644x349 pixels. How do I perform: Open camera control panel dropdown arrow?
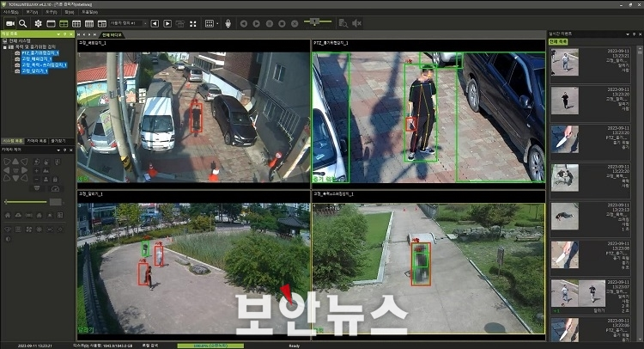click(x=58, y=150)
